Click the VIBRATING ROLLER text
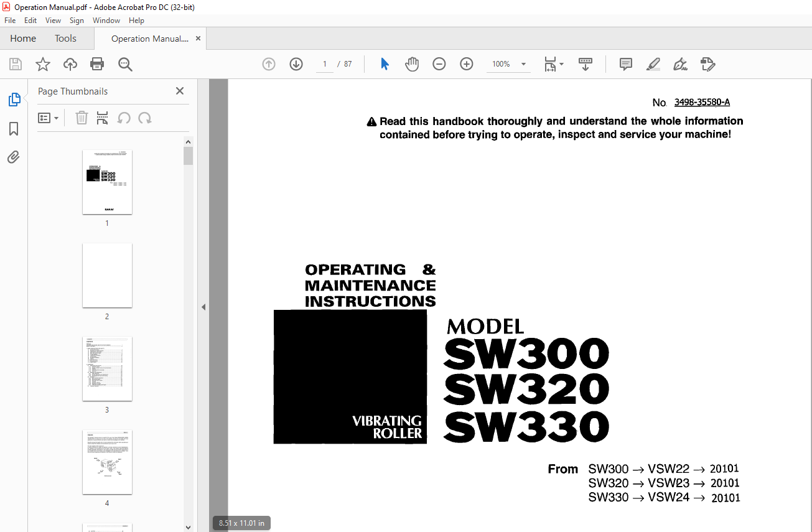Screen dimensions: 812x532 pos(387,427)
